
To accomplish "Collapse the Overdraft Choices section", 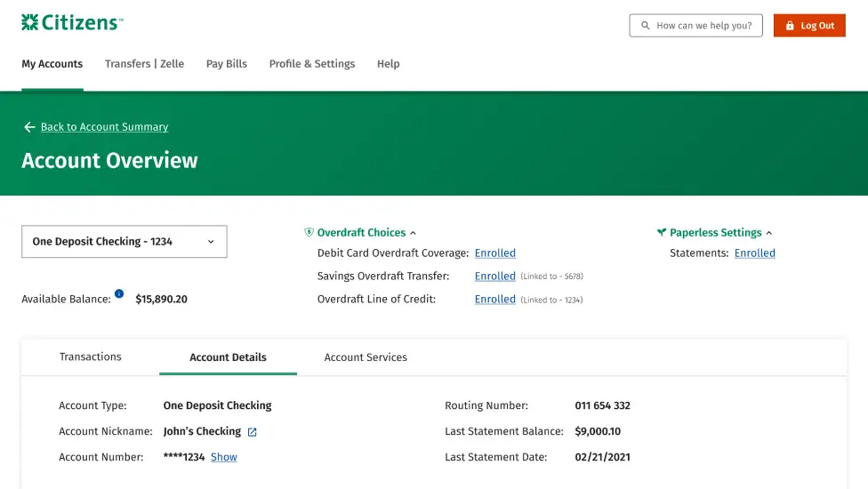I will [413, 233].
